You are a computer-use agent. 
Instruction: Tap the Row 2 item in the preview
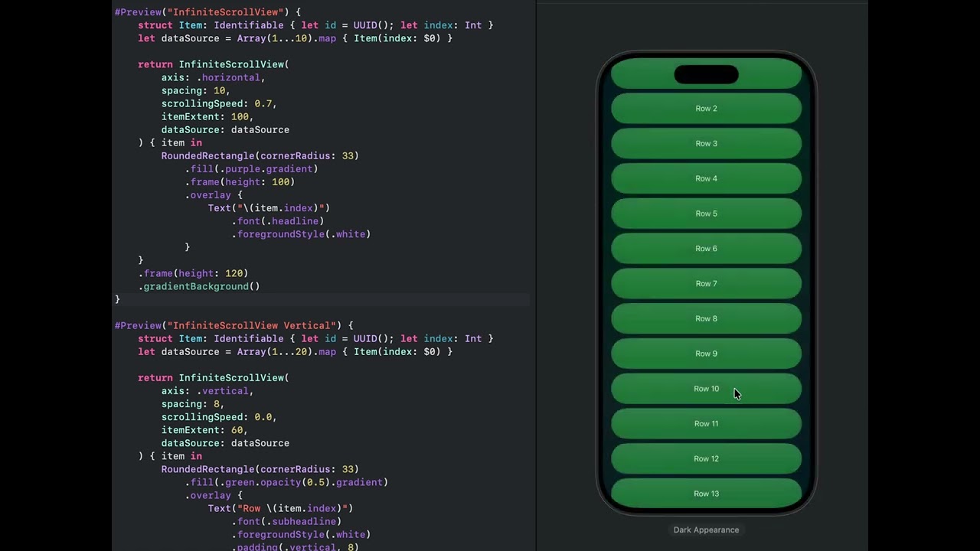(x=706, y=109)
